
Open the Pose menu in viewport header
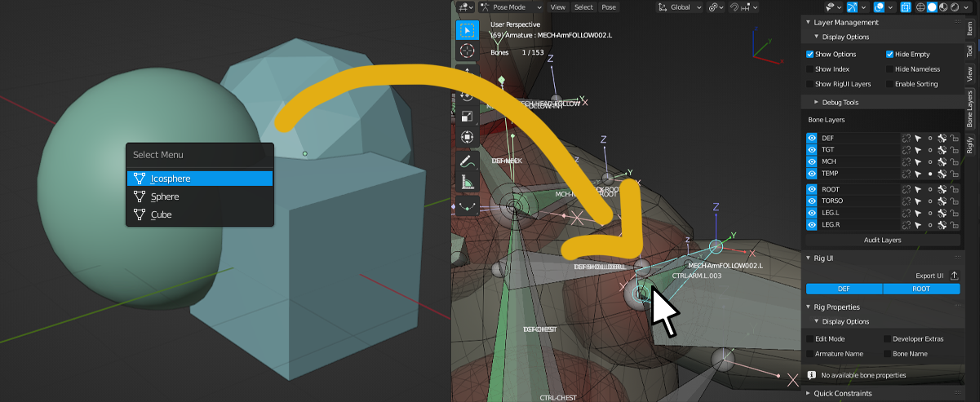point(609,7)
